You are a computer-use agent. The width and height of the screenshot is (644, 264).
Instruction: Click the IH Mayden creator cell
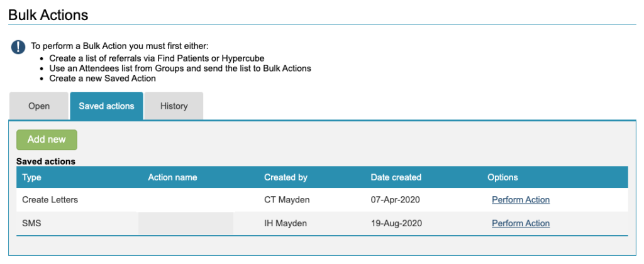coord(286,223)
